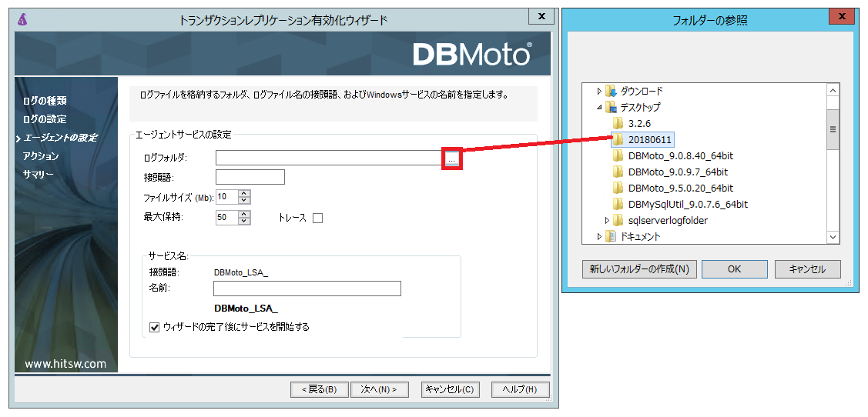Click the folder tree scrollbar thumb

[x=833, y=129]
